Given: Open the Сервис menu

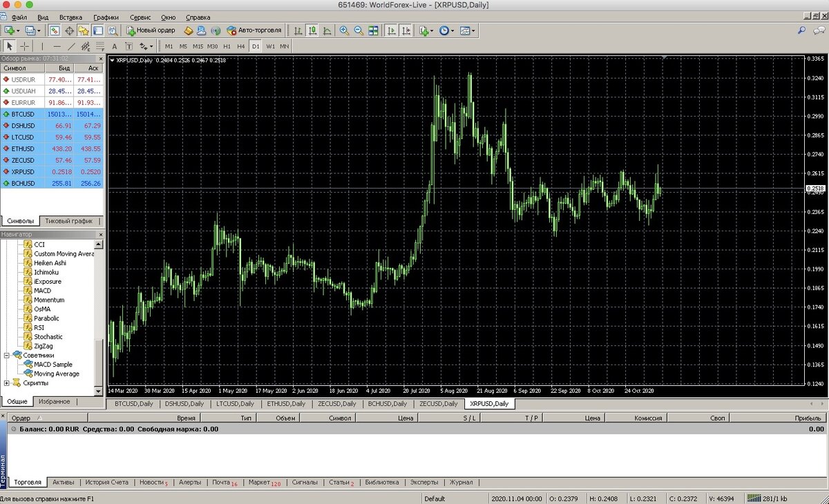Looking at the screenshot, I should [140, 17].
